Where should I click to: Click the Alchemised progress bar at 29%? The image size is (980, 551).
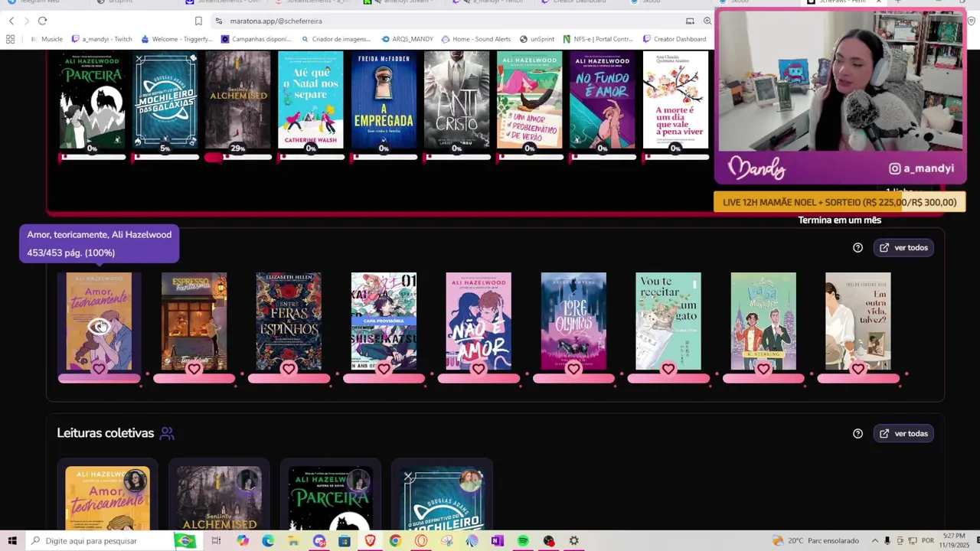click(x=238, y=157)
